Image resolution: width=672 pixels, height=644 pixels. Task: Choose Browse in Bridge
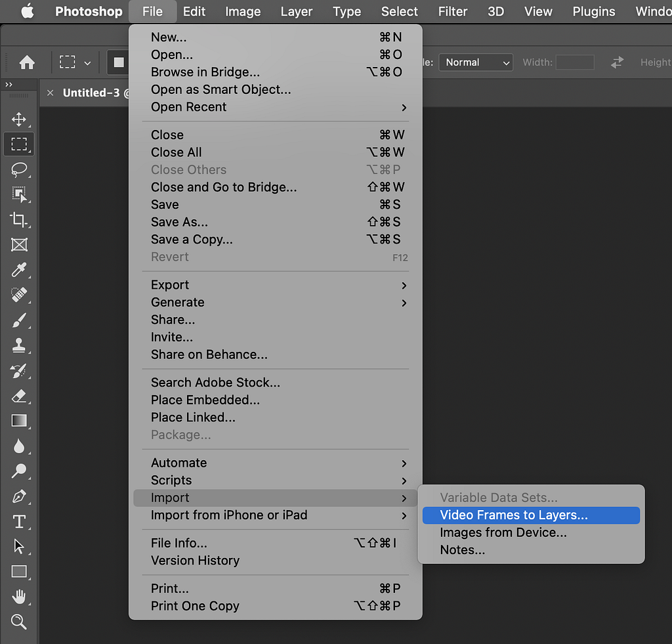(x=275, y=72)
